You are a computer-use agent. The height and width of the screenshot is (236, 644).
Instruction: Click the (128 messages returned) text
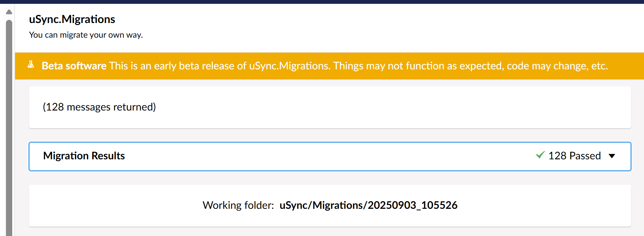99,107
